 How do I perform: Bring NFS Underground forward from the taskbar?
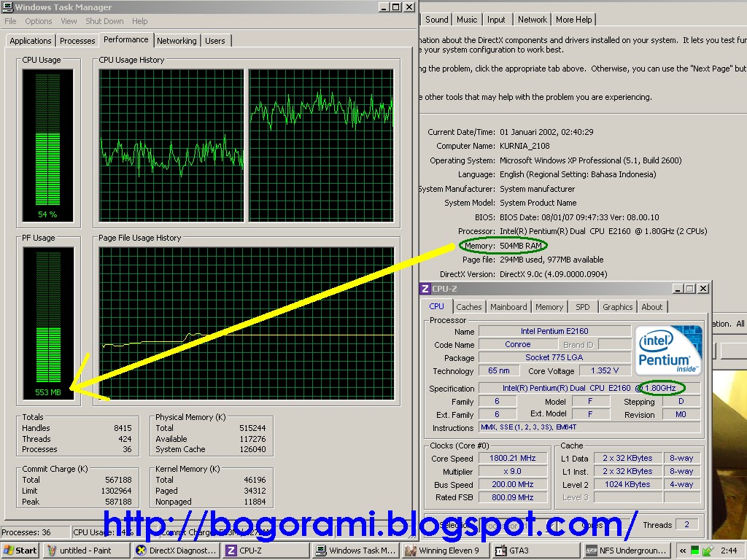pyautogui.click(x=627, y=551)
